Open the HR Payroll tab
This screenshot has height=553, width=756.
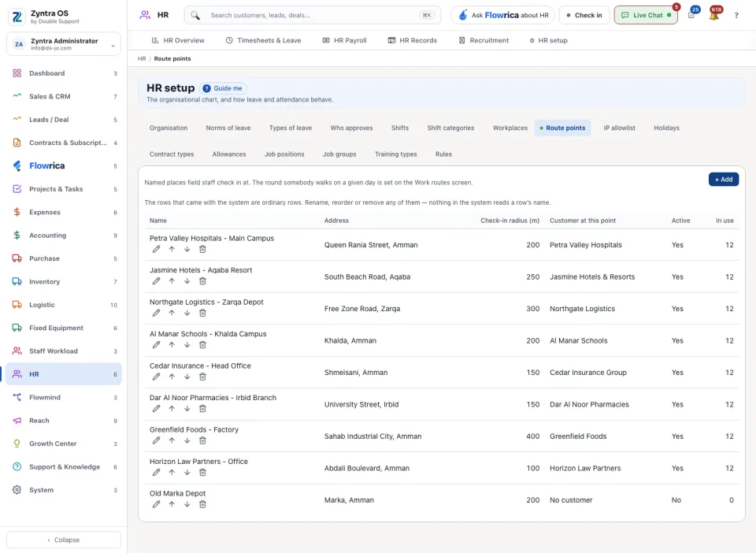344,40
